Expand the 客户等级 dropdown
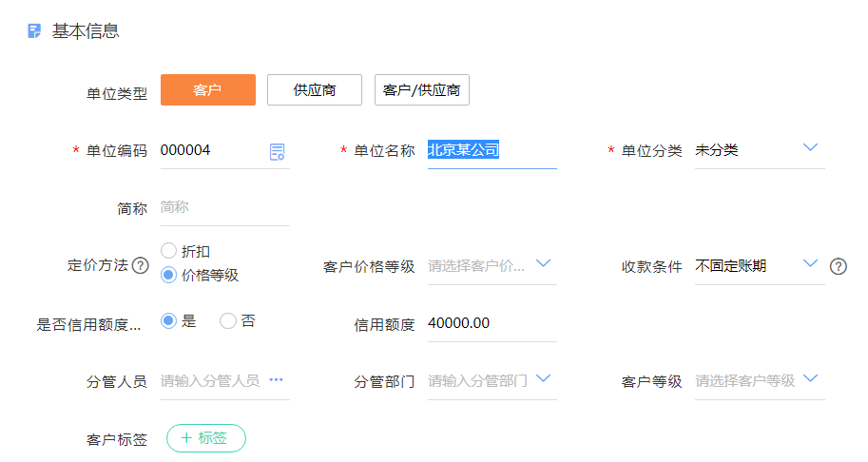This screenshot has height=462, width=868. [810, 378]
